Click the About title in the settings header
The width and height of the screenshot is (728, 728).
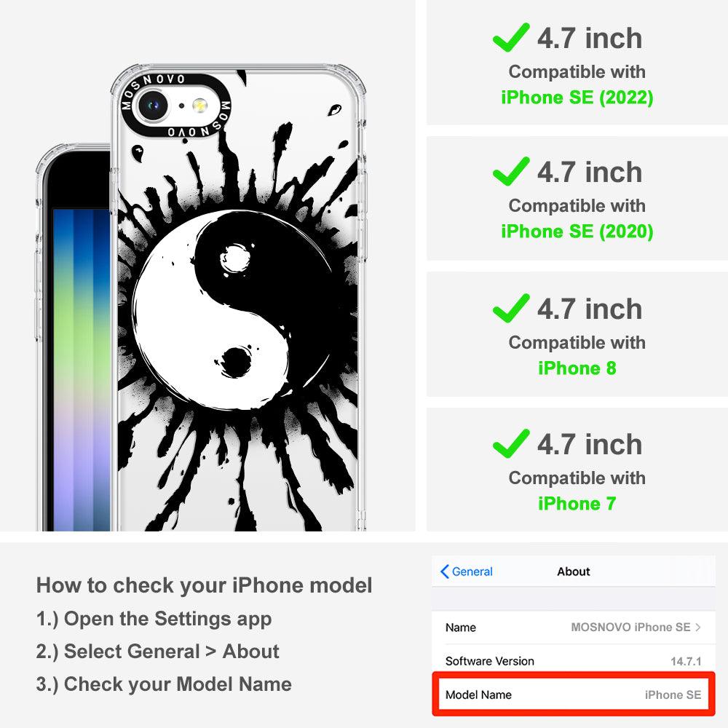click(574, 571)
